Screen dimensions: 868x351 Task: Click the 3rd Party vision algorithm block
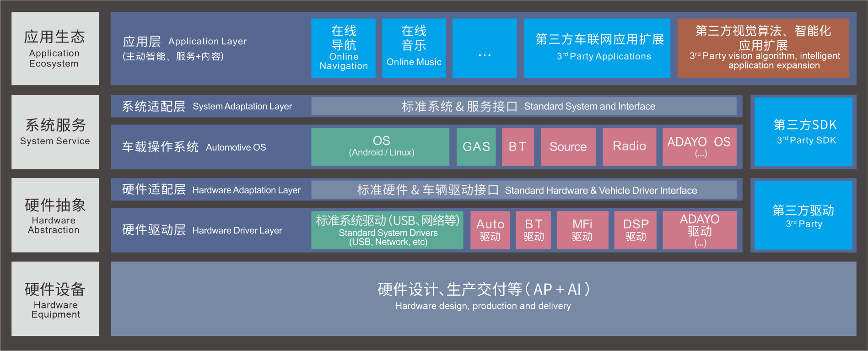763,48
